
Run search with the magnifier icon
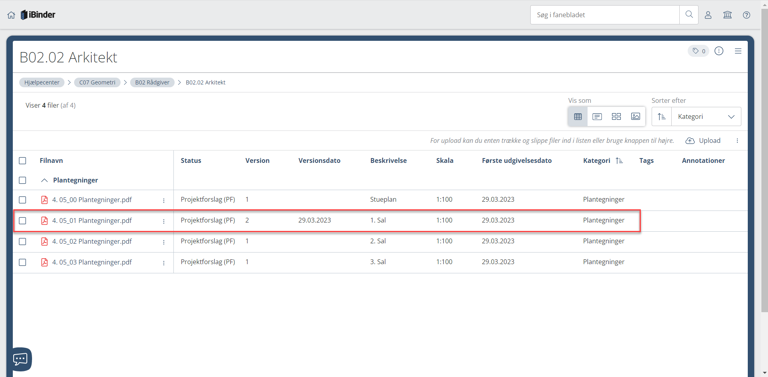[x=689, y=15]
